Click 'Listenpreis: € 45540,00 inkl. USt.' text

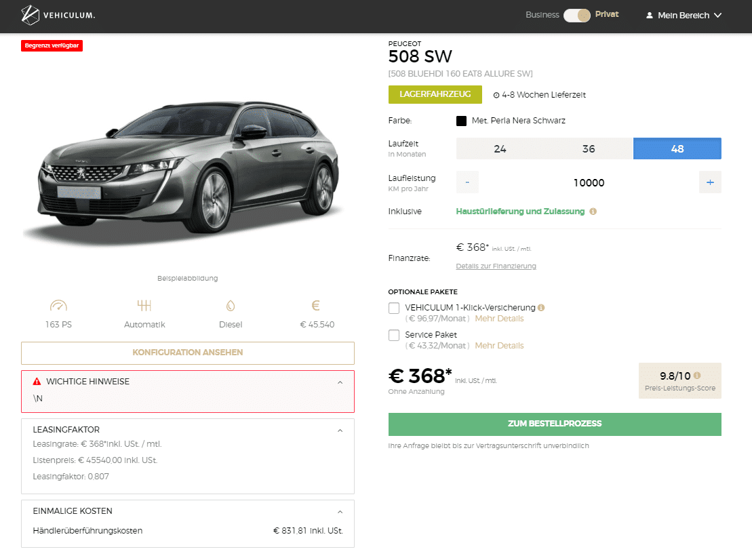click(95, 460)
